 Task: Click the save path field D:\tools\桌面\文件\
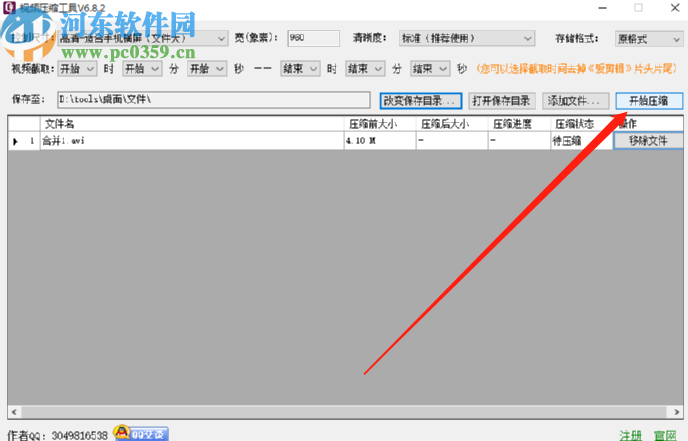coord(214,100)
